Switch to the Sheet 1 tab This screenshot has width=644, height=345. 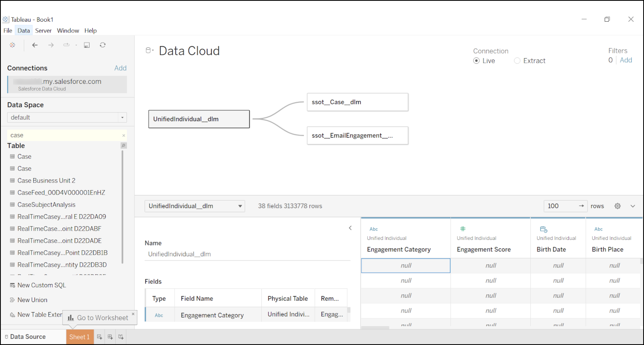click(x=79, y=337)
